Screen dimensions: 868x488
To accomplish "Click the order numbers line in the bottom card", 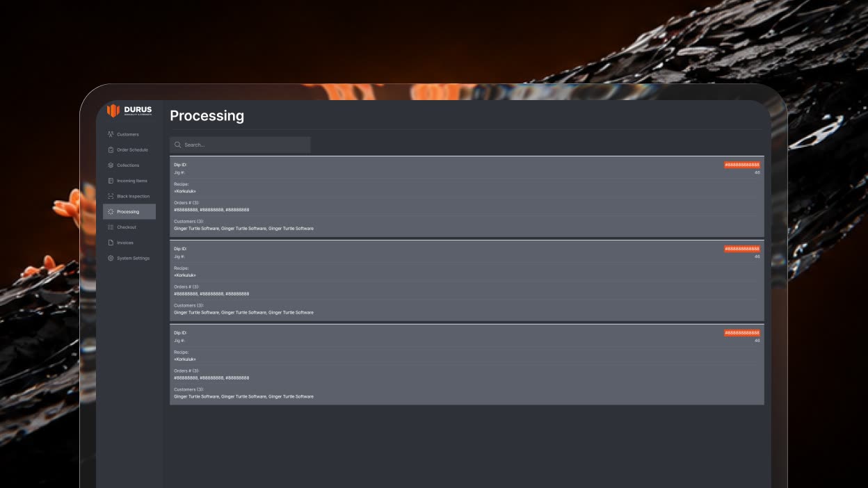I will point(211,378).
